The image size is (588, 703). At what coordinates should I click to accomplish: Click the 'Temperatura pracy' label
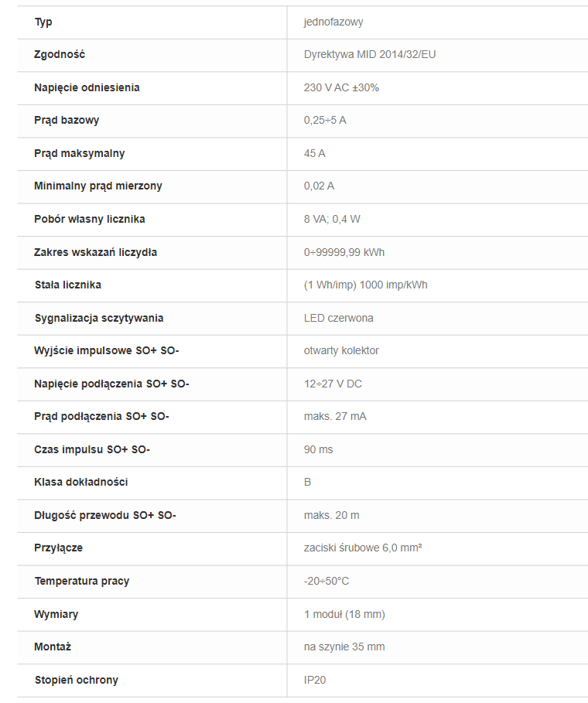(82, 581)
